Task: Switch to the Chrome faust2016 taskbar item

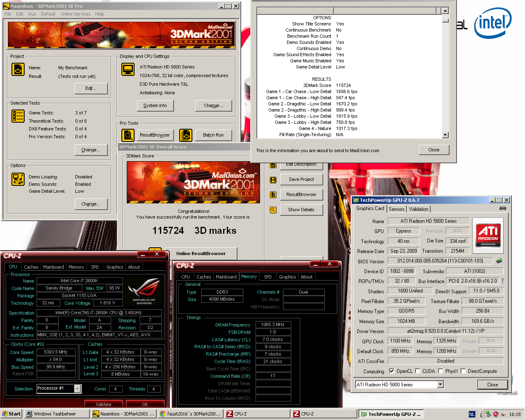Action: [190, 414]
